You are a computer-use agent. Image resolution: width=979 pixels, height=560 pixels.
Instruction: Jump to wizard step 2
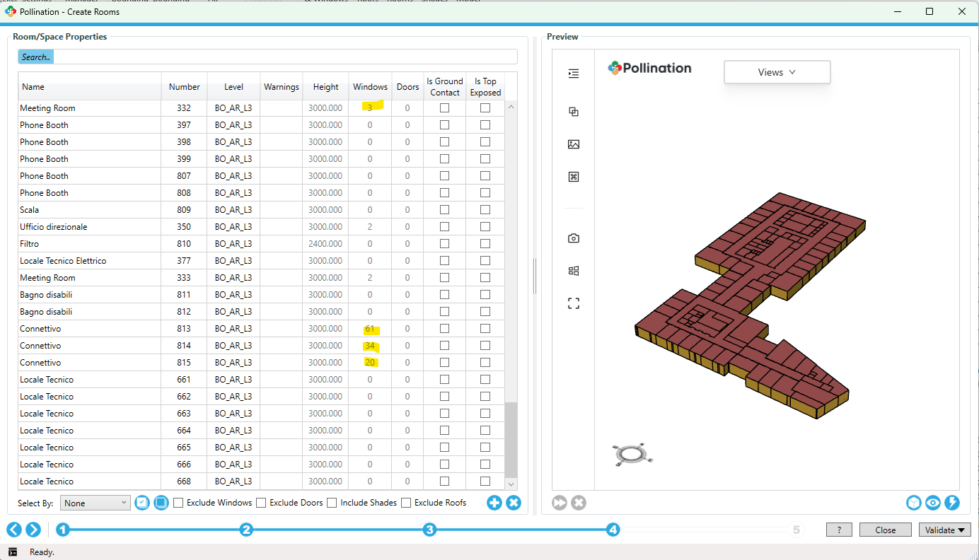tap(246, 529)
